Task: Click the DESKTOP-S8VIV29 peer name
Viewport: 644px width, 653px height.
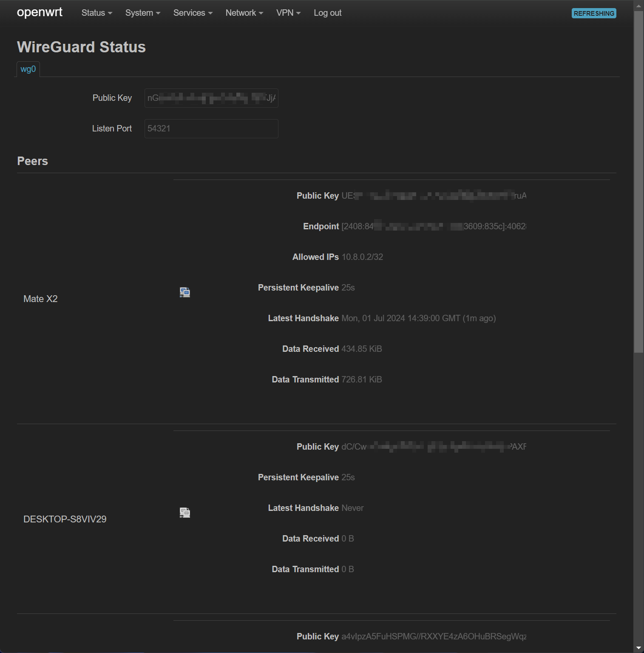Action: click(65, 519)
